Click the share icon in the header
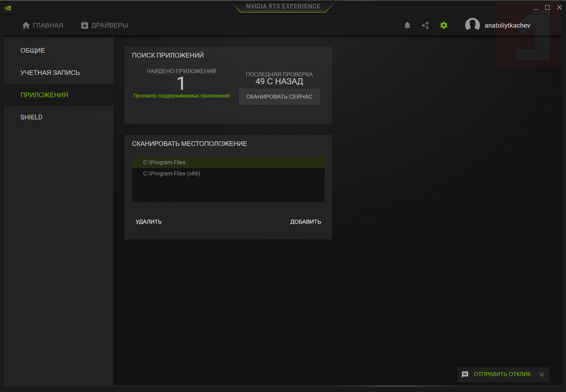Viewport: 566px width, 392px height. pyautogui.click(x=425, y=25)
